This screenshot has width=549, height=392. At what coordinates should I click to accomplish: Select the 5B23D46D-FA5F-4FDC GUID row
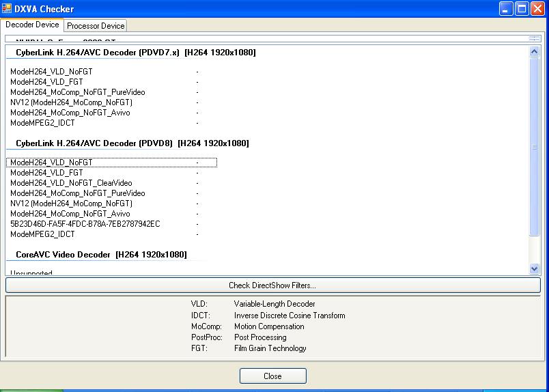[112, 224]
